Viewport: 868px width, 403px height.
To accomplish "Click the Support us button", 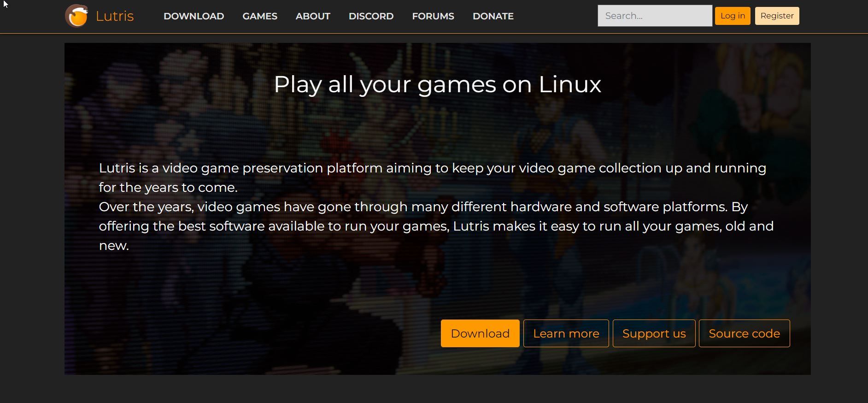I will tap(654, 333).
